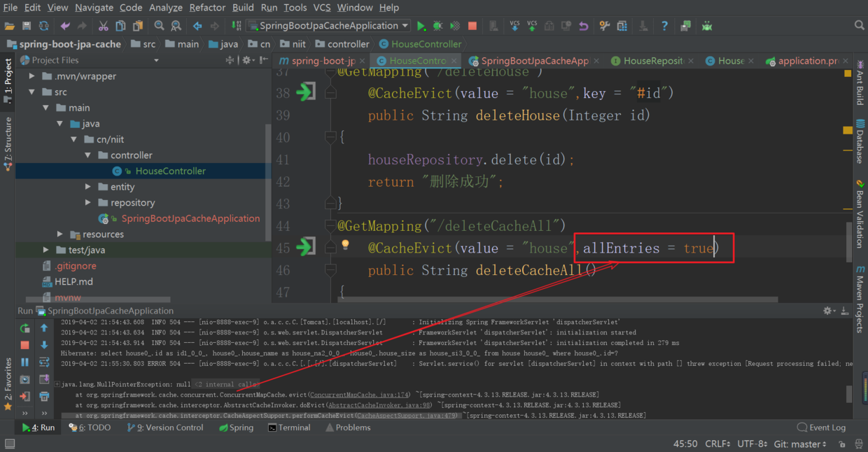Pause output in the Run panel
The height and width of the screenshot is (452, 868).
[x=25, y=362]
